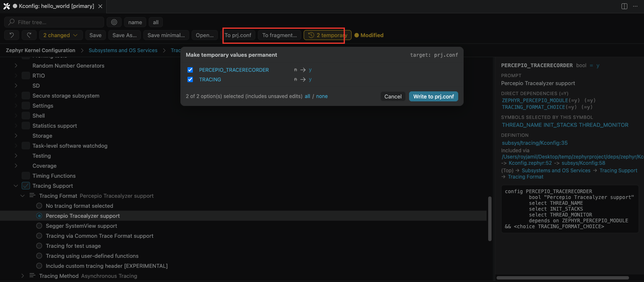Expand the Tracing Method group
This screenshot has height=282, width=644.
tap(22, 276)
